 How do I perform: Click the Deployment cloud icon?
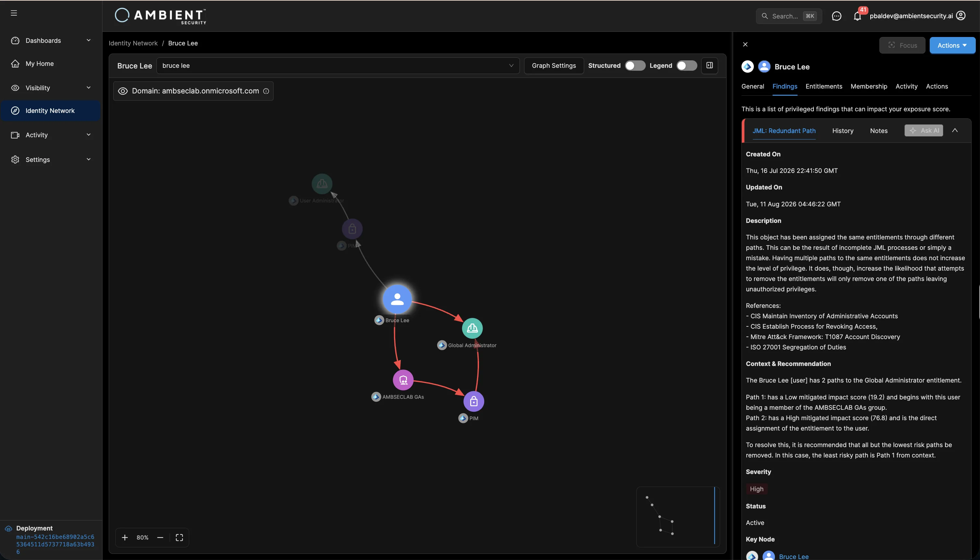(x=8, y=529)
